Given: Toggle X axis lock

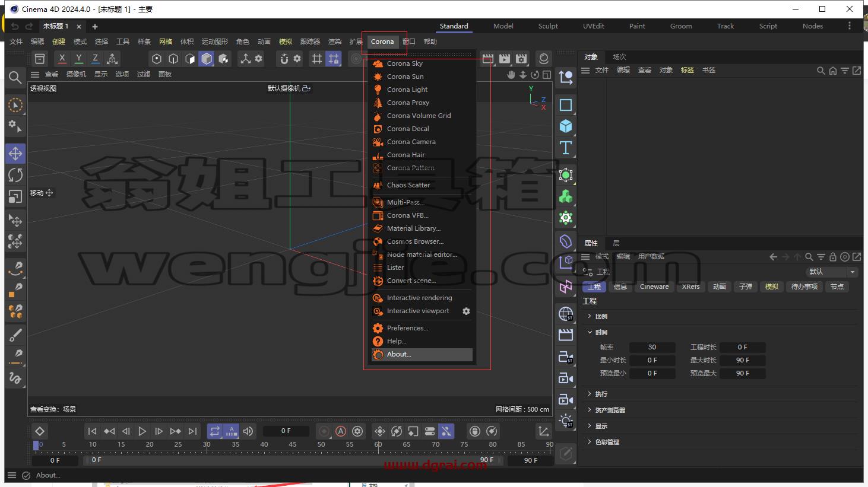Looking at the screenshot, I should pos(62,59).
